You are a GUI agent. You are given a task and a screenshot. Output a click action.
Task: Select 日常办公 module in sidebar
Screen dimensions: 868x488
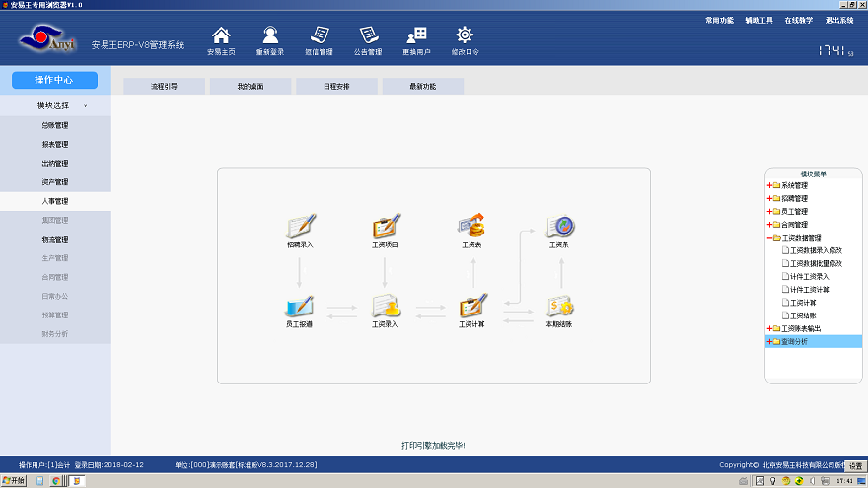point(55,296)
